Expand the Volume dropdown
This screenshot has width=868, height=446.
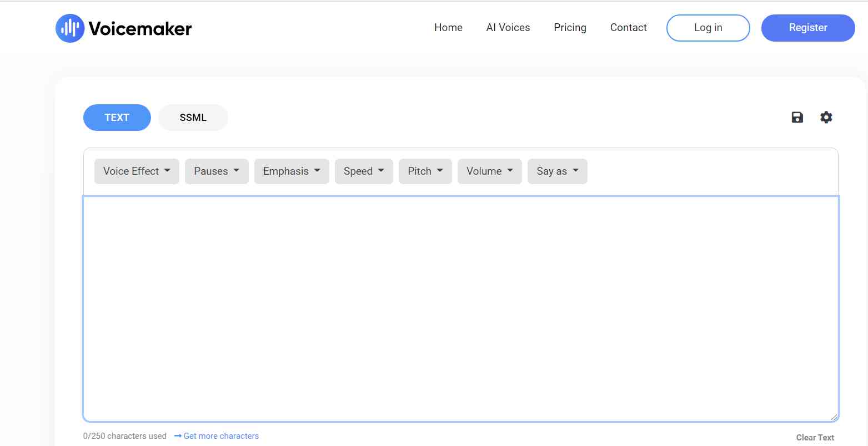[490, 171]
